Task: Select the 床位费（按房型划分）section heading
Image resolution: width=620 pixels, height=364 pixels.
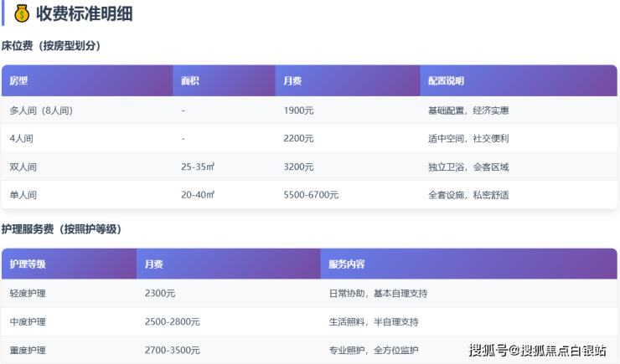Action: pos(51,46)
